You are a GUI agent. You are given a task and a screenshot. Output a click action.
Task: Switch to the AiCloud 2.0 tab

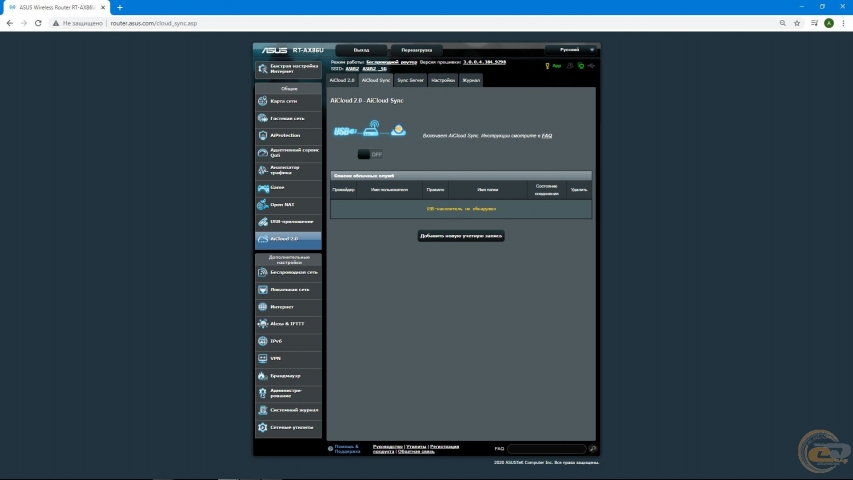342,80
